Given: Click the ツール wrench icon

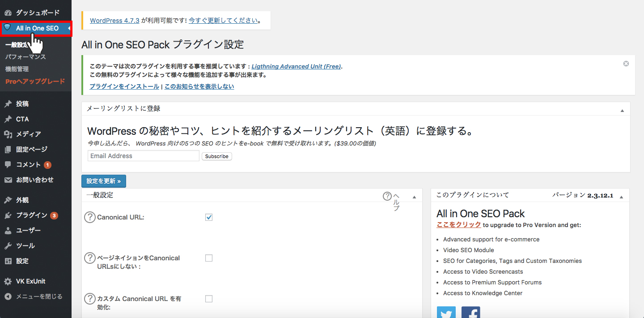Looking at the screenshot, I should point(8,246).
